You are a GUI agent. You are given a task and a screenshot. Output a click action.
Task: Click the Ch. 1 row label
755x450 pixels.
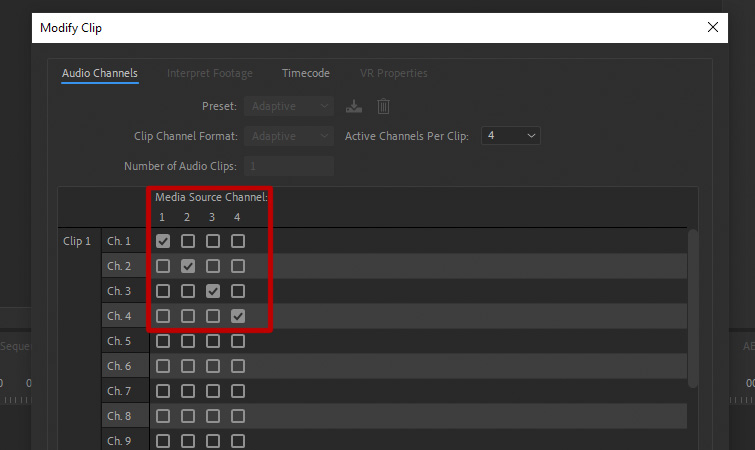point(119,241)
